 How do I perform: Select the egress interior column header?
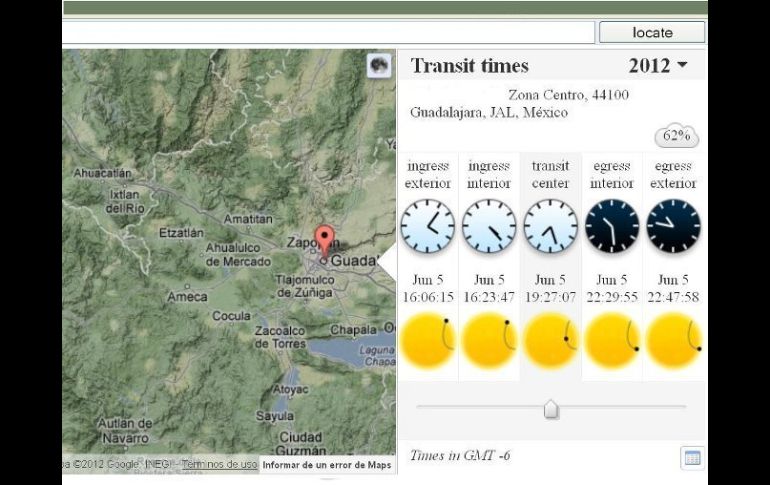coord(612,175)
